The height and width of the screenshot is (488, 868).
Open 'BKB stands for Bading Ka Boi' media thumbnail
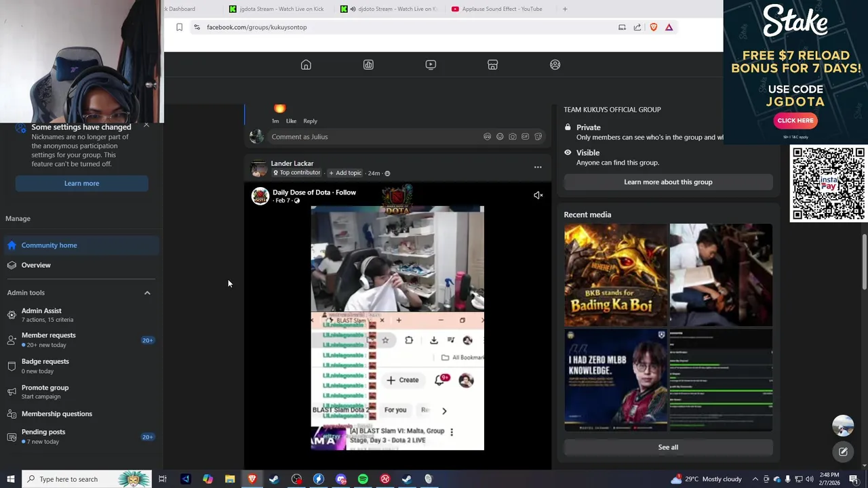(616, 275)
